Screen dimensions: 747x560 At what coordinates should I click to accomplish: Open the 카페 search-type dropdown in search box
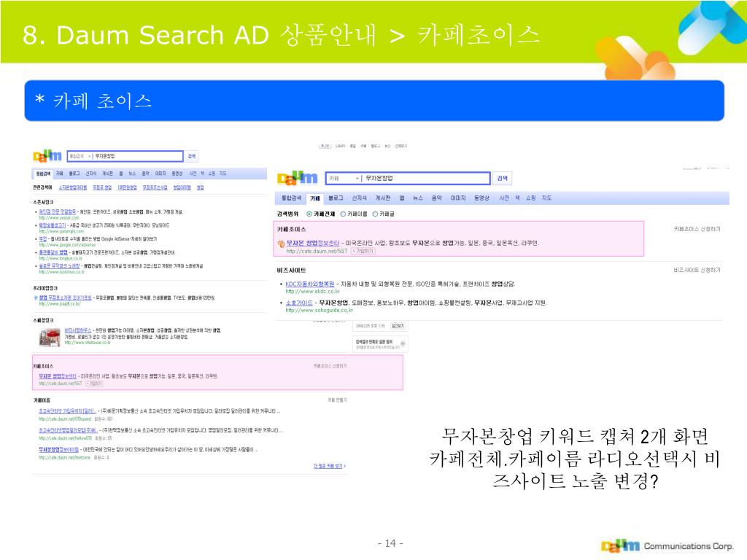344,178
